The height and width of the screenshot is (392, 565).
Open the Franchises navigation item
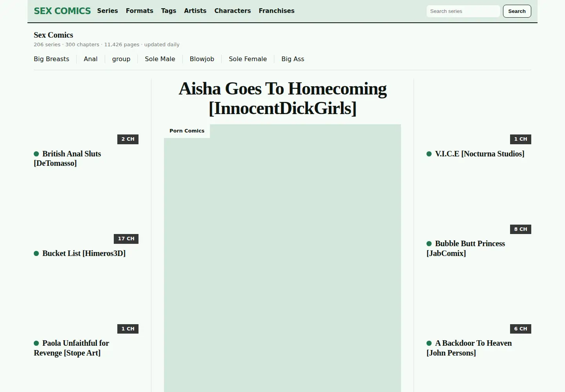[276, 11]
